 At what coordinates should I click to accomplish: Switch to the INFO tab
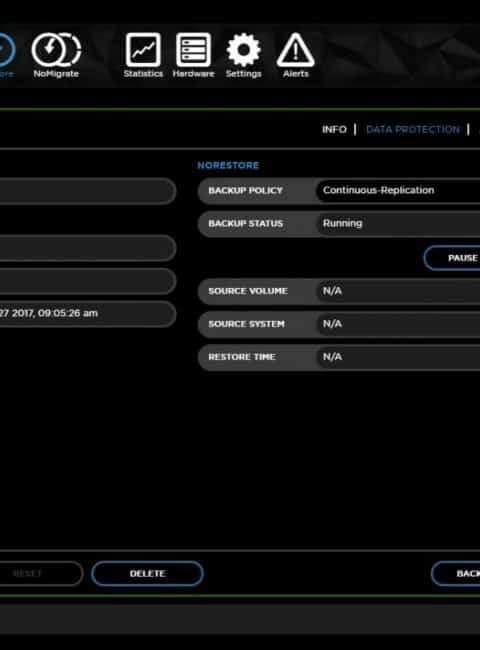[334, 130]
